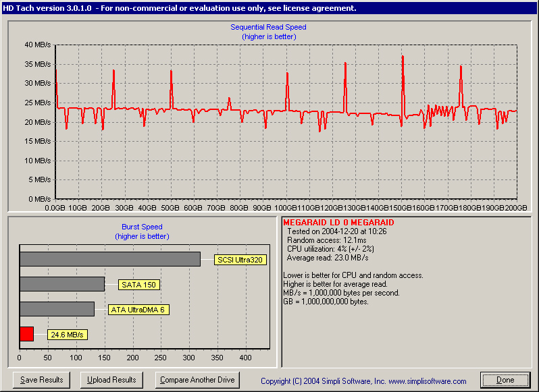Click the 0 MB/s axis label

coord(40,199)
